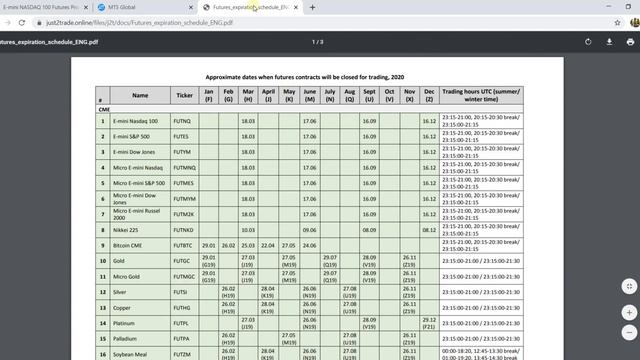640x360 pixels.
Task: Click the FUTHG ticker cell
Action: (x=184, y=308)
